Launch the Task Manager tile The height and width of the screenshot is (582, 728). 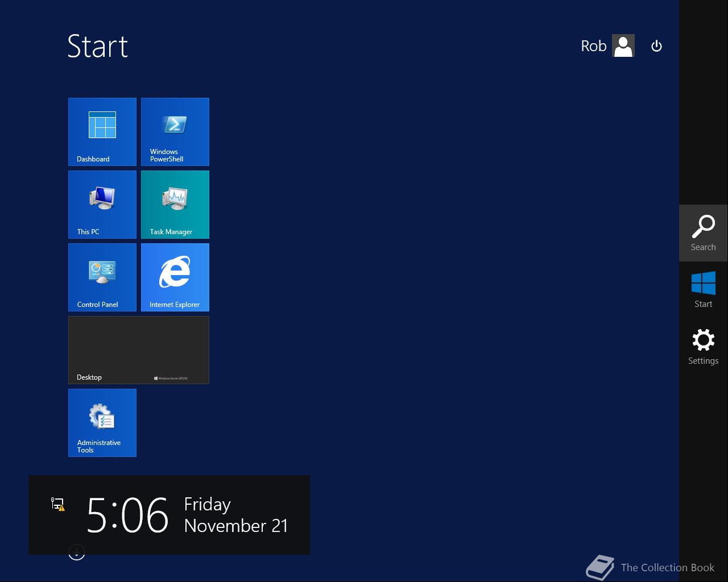pyautogui.click(x=175, y=205)
